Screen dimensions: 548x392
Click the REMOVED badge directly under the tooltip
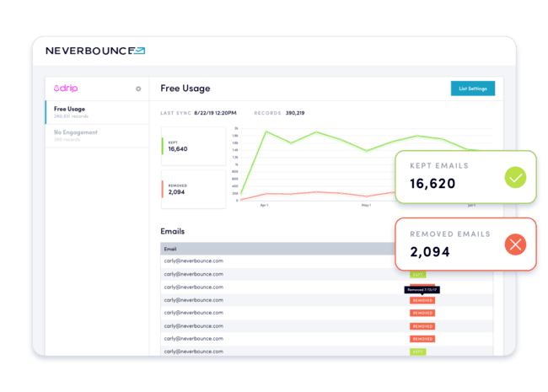coord(422,300)
